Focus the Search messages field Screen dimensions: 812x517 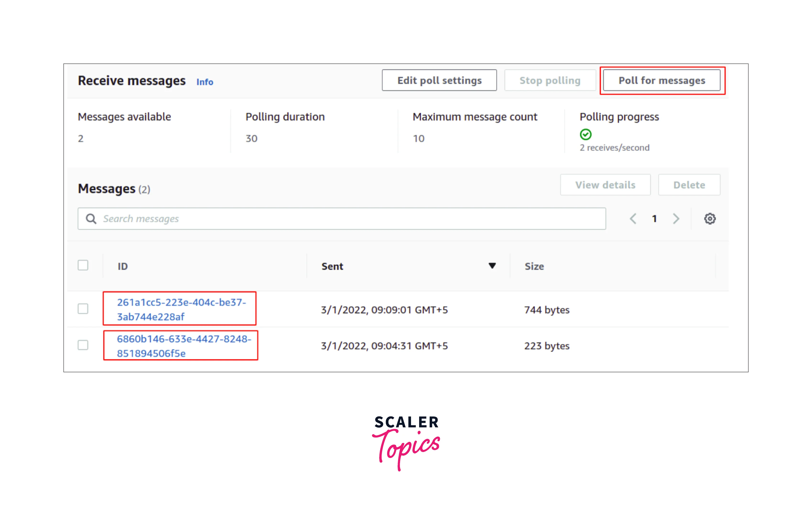[351, 219]
